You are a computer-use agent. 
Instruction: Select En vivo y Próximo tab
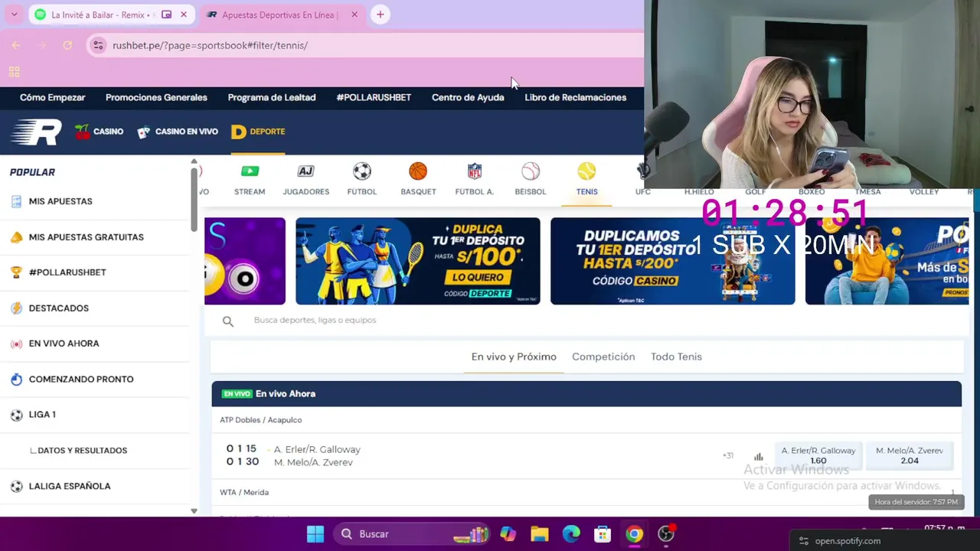tap(514, 357)
